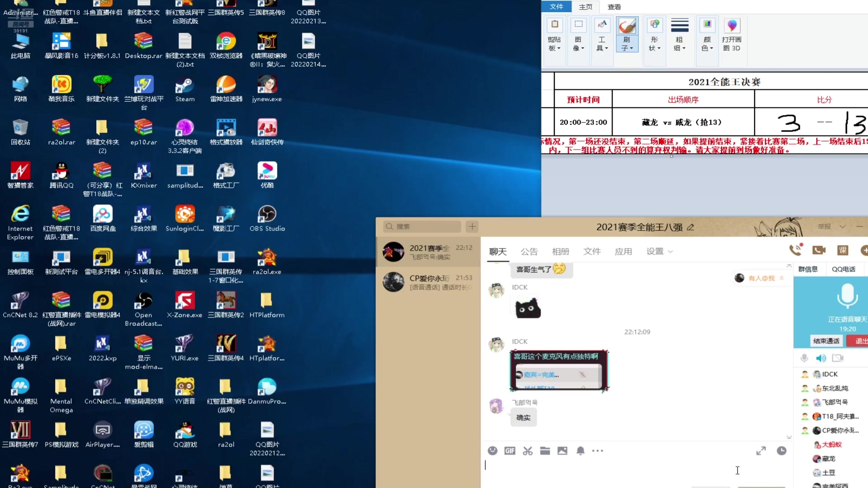Screen dimensions: 868x488
Task: Collapse the 有人@我 notification chevron
Action: pyautogui.click(x=782, y=278)
